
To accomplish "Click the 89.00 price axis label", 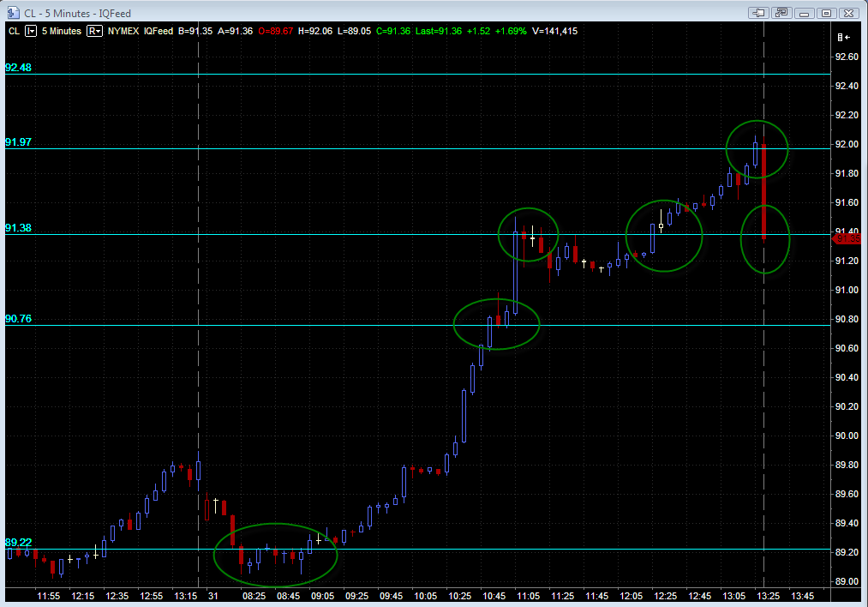I will pyautogui.click(x=847, y=581).
